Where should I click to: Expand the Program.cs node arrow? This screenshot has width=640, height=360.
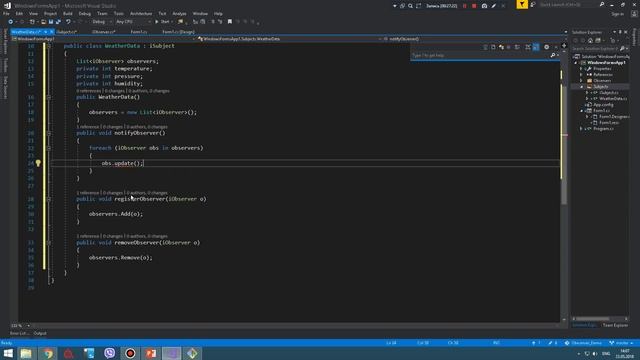(x=581, y=129)
